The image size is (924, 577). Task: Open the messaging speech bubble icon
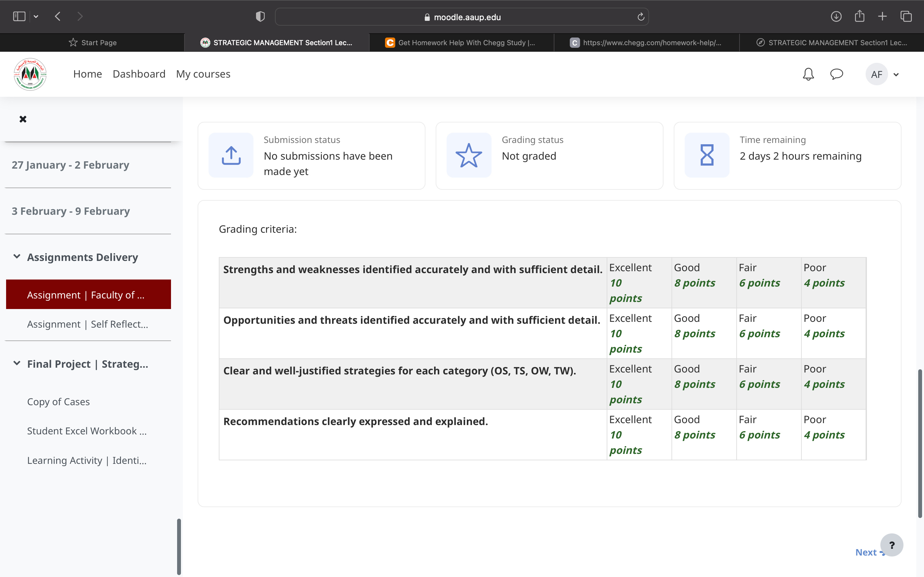pyautogui.click(x=836, y=74)
